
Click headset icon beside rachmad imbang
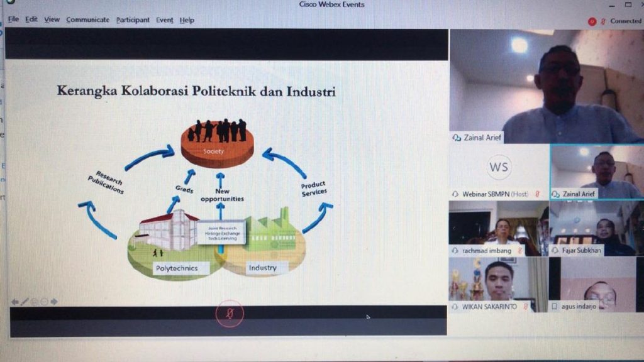click(455, 250)
